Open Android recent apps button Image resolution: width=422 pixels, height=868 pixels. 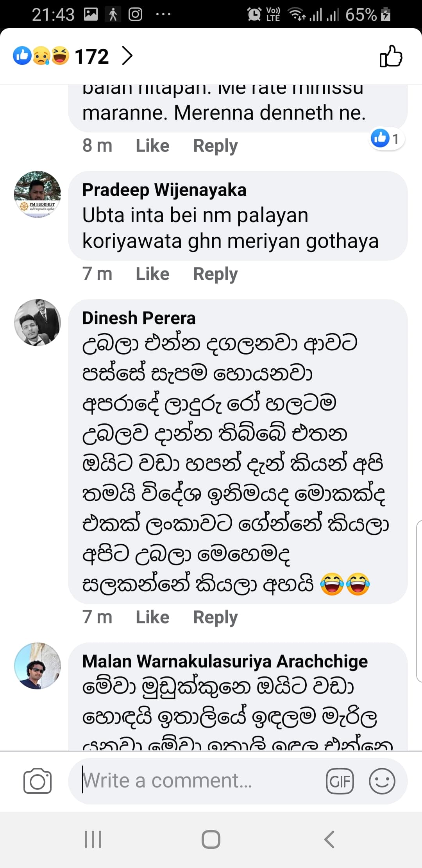coord(93,839)
